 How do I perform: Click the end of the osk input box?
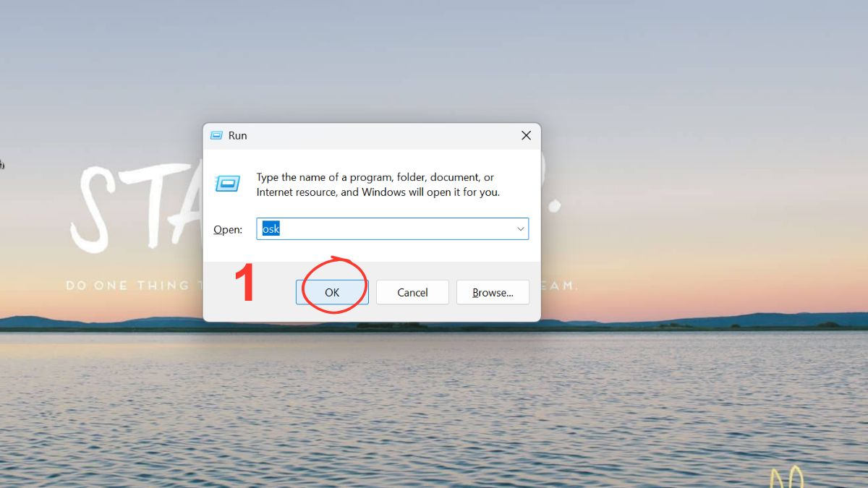[x=506, y=228]
